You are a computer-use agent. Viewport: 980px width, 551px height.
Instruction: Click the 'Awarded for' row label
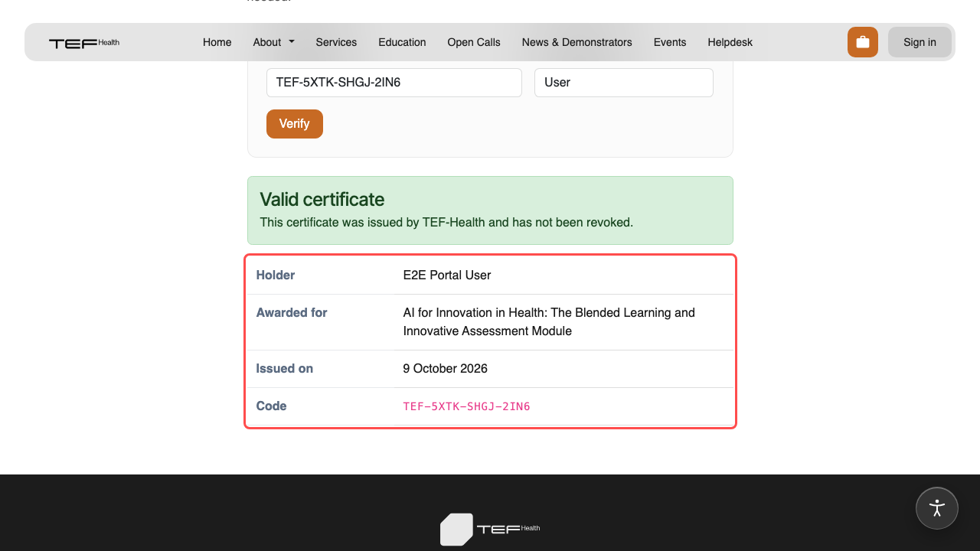tap(292, 313)
